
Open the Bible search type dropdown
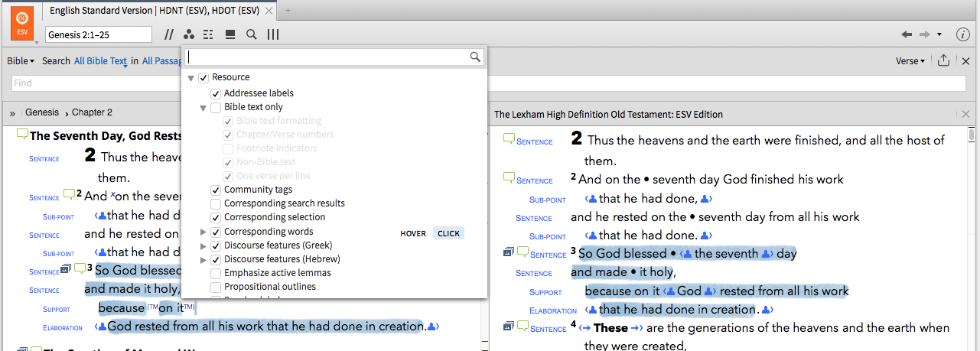21,61
